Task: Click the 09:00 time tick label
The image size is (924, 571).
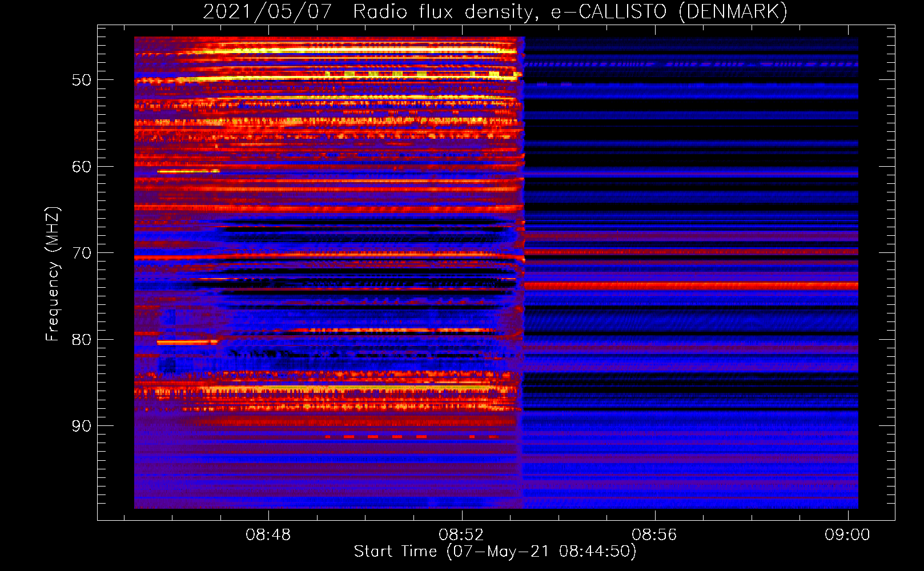Action: pos(847,534)
